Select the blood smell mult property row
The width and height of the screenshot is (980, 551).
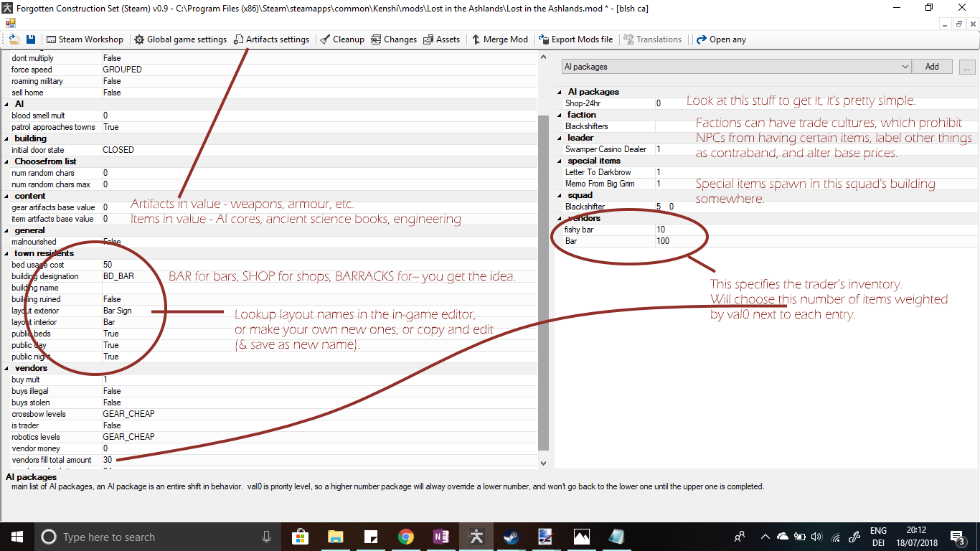click(x=270, y=116)
